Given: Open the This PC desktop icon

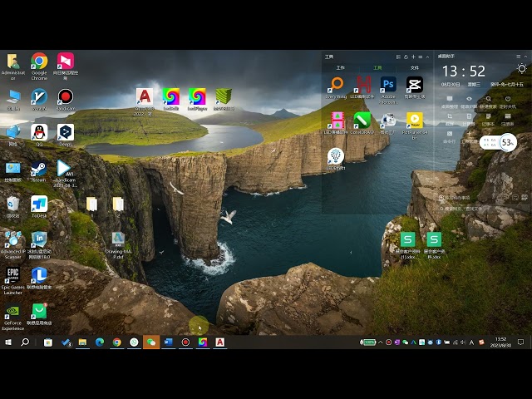Looking at the screenshot, I should tap(13, 96).
